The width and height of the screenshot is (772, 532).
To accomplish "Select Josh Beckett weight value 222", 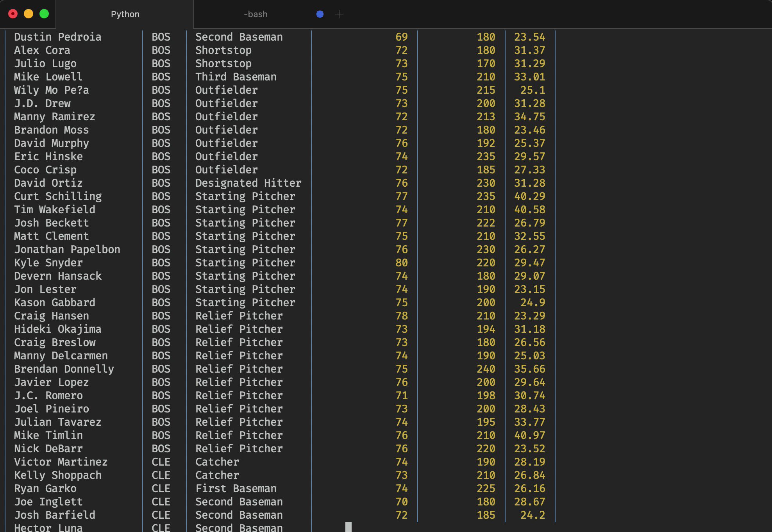I will [484, 223].
